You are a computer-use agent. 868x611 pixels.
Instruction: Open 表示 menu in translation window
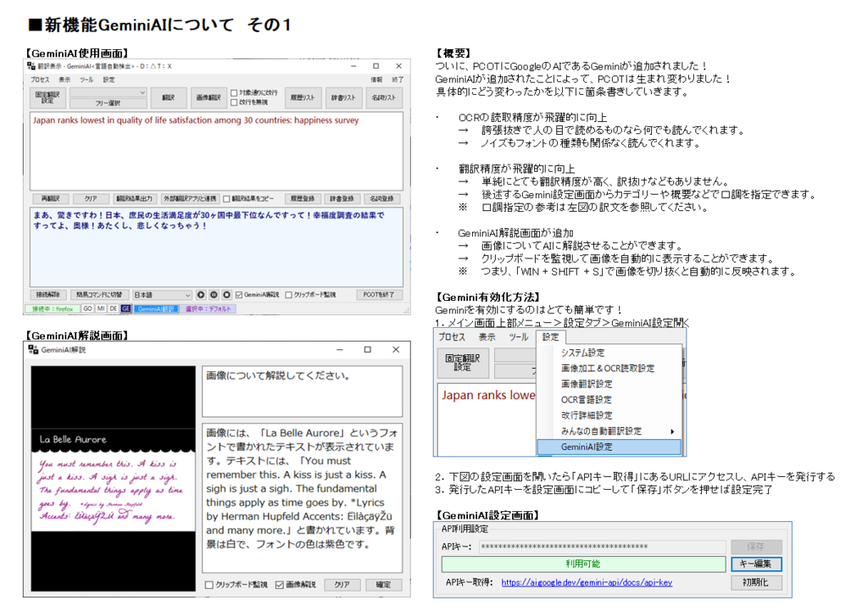pyautogui.click(x=64, y=80)
